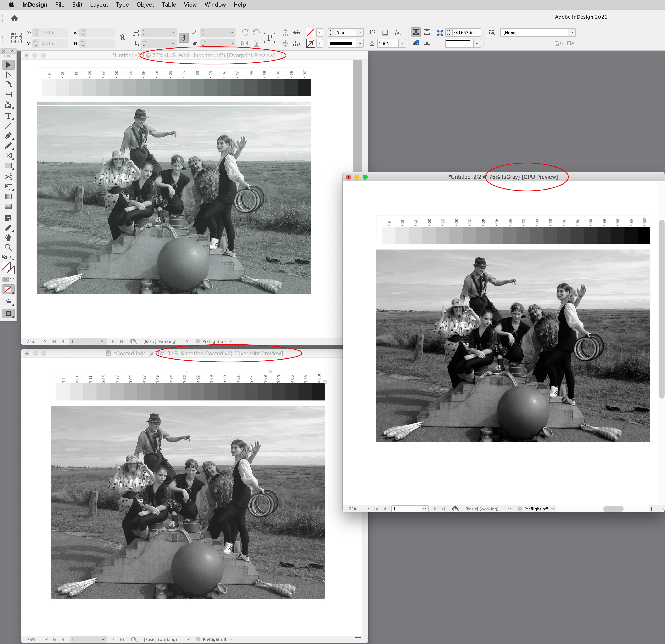Image resolution: width=665 pixels, height=644 pixels.
Task: Click Preflight off in Coated.indd window
Action: coord(214,639)
